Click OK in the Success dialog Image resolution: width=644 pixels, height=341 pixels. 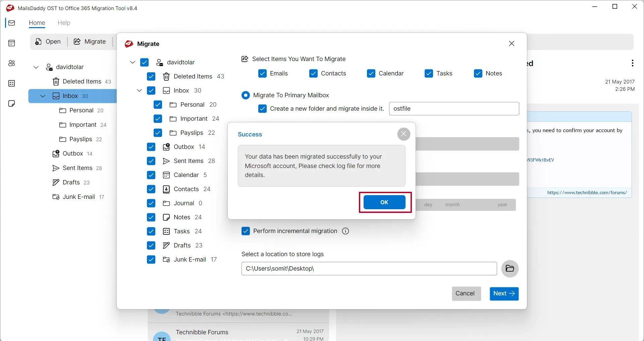pyautogui.click(x=384, y=202)
